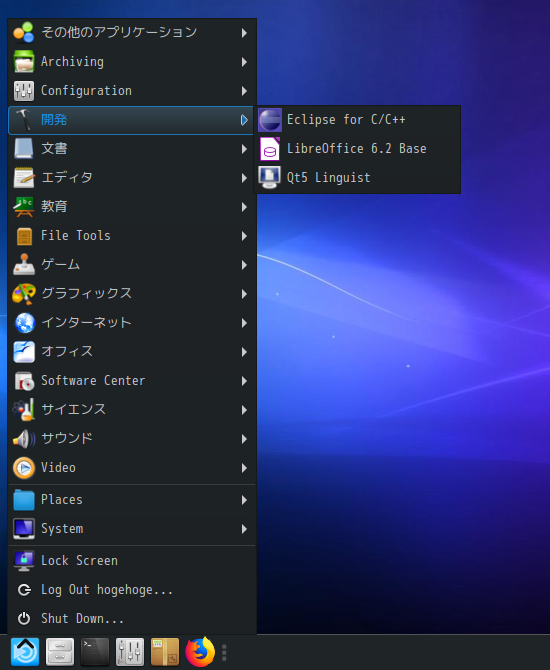Open the インターネット menu category
This screenshot has width=550, height=670.
(x=132, y=323)
